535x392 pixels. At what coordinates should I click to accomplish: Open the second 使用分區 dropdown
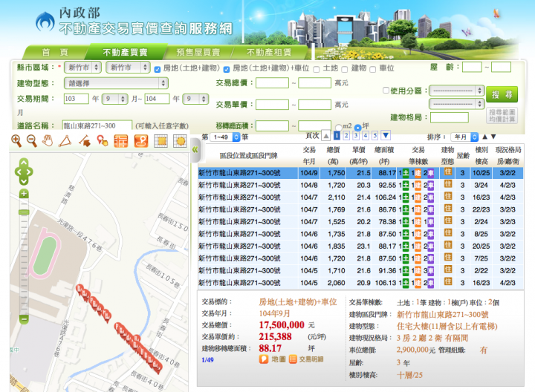pyautogui.click(x=457, y=103)
